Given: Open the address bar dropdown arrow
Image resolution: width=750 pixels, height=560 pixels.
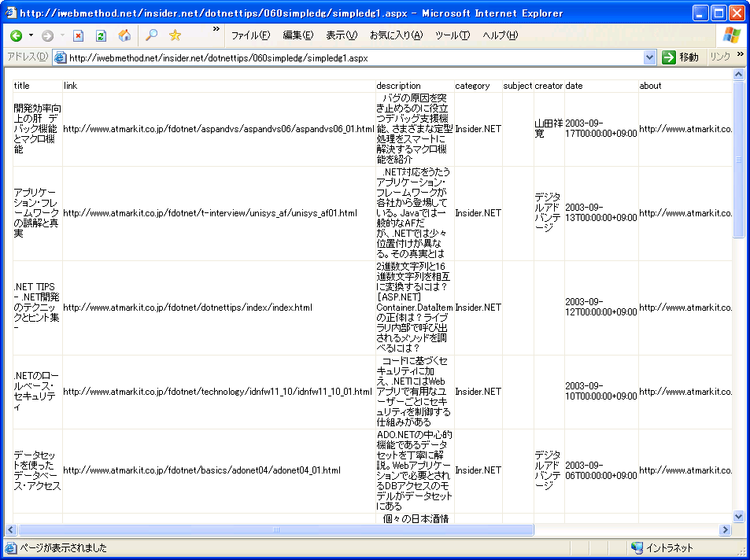Looking at the screenshot, I should click(649, 58).
